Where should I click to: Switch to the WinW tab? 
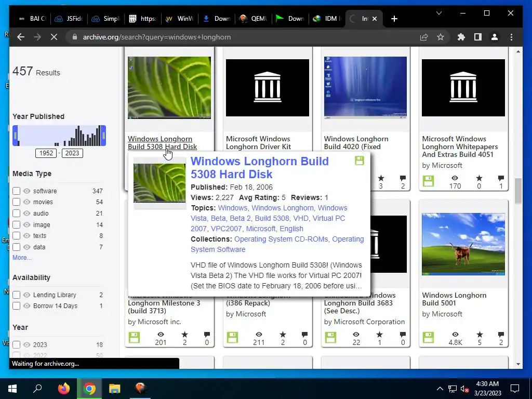(179, 19)
